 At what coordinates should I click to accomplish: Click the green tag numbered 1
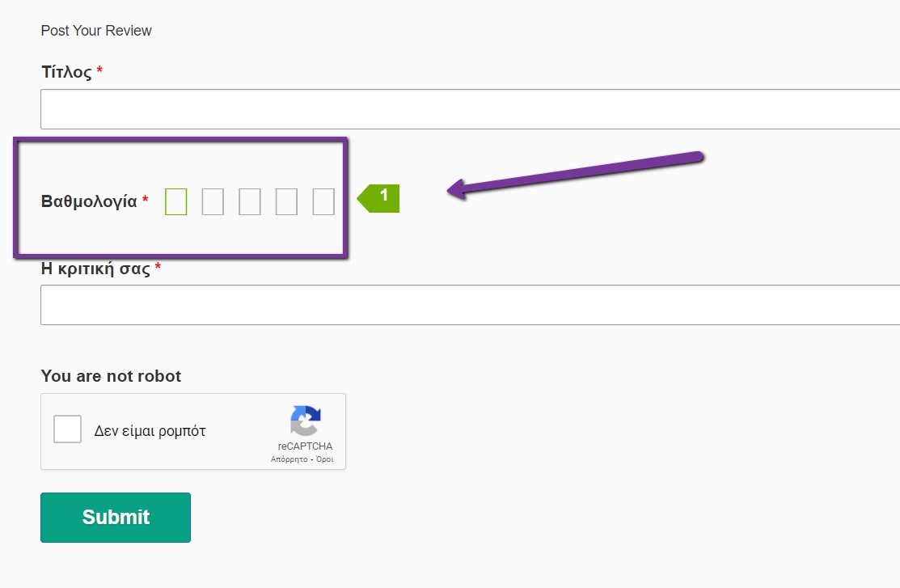pyautogui.click(x=380, y=198)
